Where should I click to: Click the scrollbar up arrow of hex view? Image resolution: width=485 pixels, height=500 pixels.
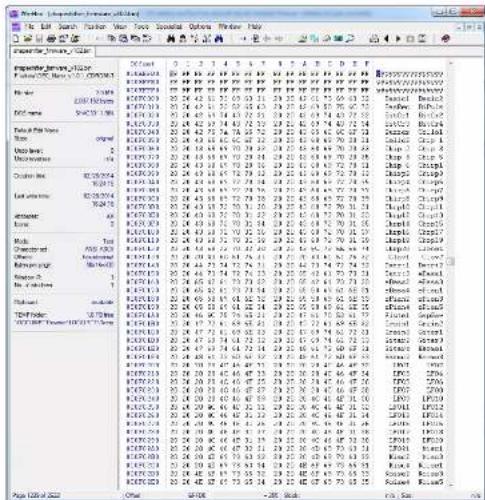[451, 63]
